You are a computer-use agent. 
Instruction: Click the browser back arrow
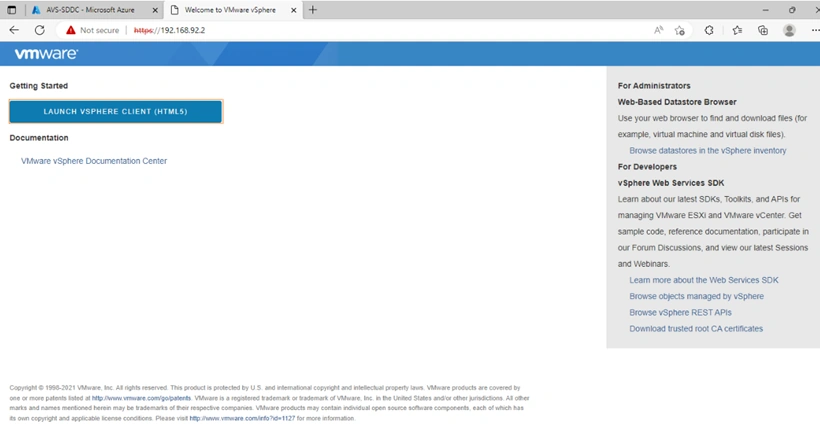14,30
